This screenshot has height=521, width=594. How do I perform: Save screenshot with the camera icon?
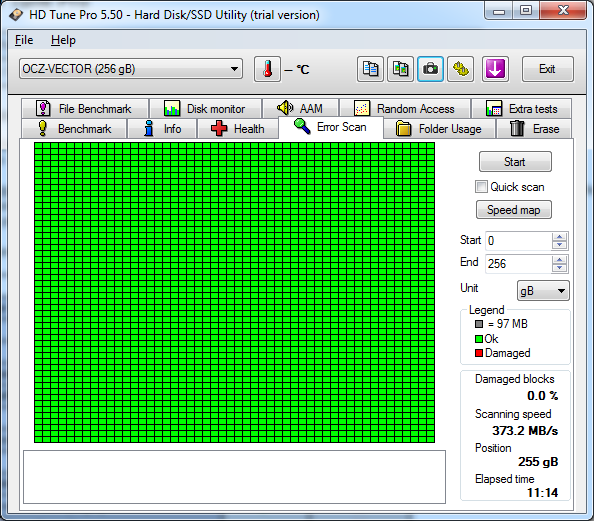(x=430, y=69)
